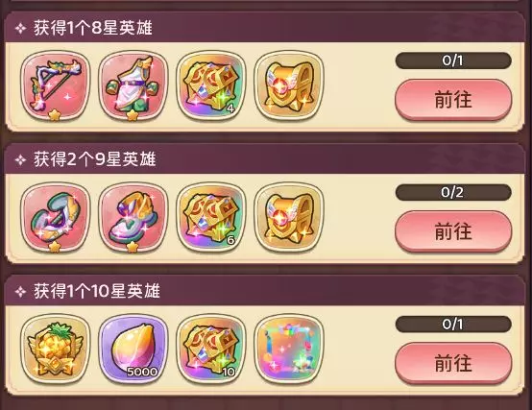Click 前往 button for 8-star hero quest
Image resolution: width=532 pixels, height=410 pixels.
[x=453, y=100]
